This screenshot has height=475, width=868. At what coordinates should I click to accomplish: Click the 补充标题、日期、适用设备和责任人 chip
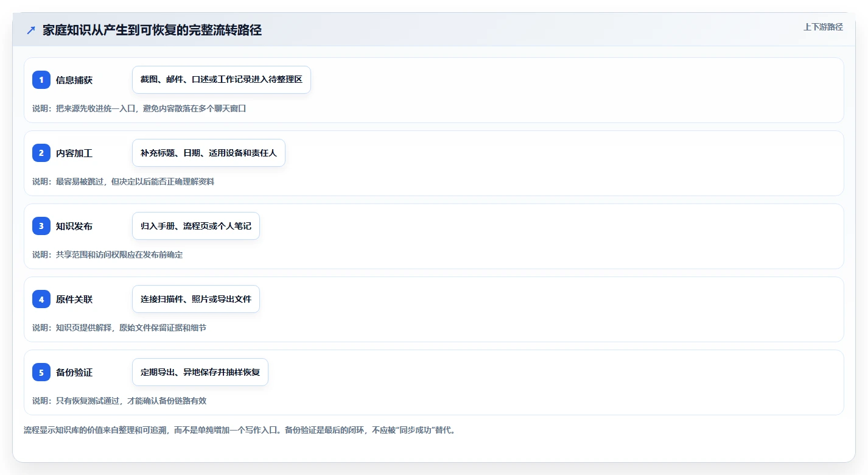209,153
